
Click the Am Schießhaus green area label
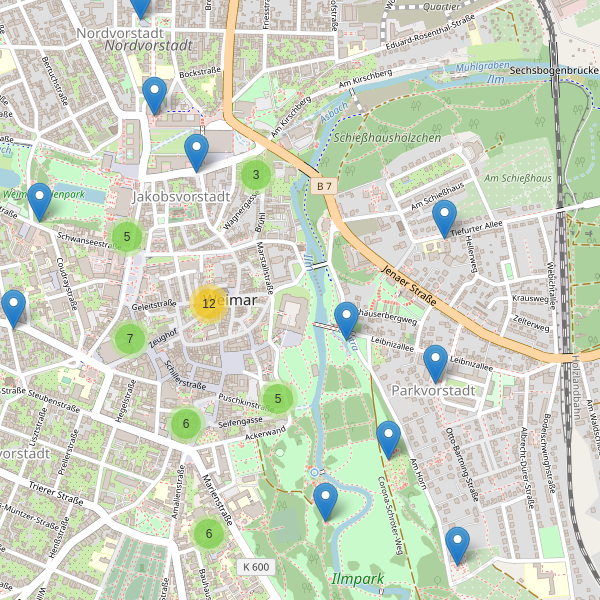(x=518, y=178)
